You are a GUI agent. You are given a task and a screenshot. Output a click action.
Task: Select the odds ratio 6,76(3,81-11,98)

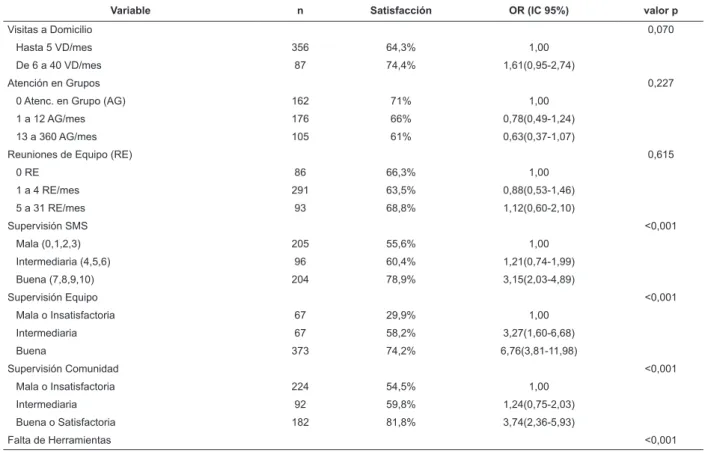(539, 351)
